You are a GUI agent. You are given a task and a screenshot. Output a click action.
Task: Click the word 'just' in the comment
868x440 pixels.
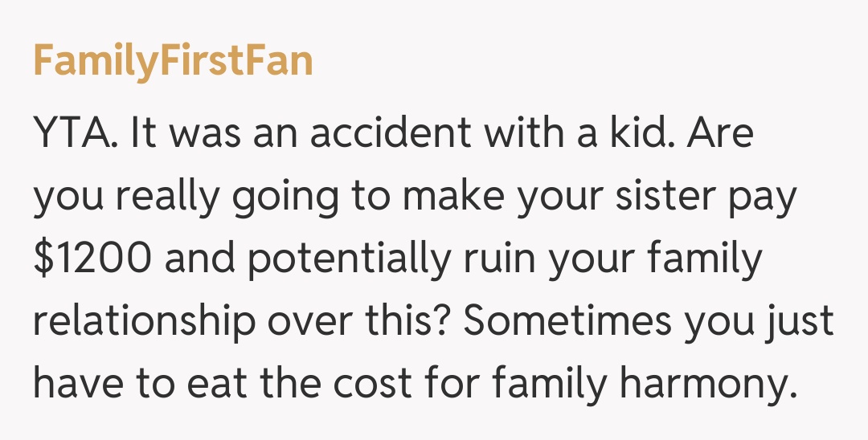(x=806, y=322)
